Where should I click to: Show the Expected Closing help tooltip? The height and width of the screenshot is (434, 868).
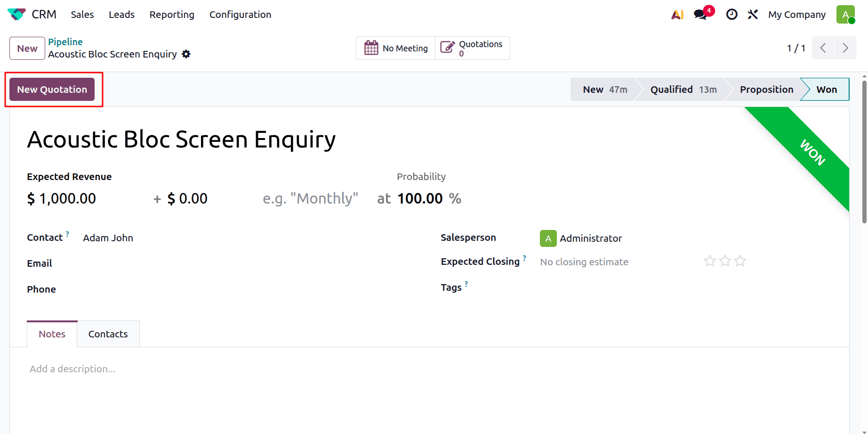pyautogui.click(x=524, y=258)
